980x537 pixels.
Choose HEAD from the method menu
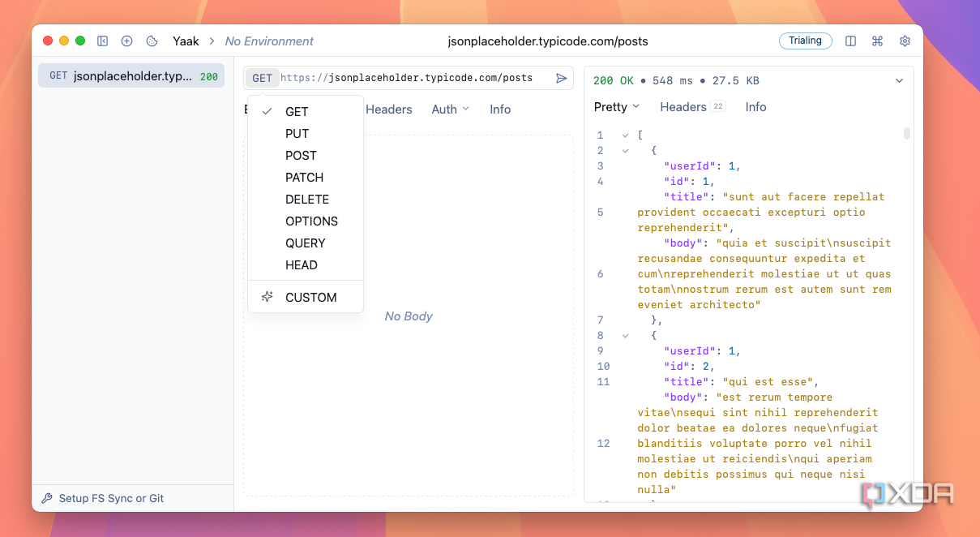click(306, 265)
